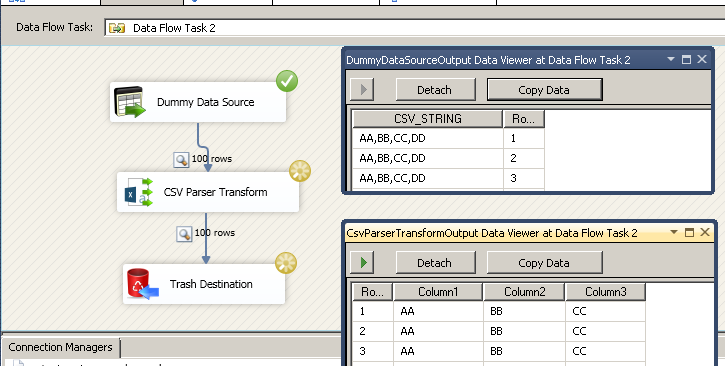Click the CSV_STRING column header

click(427, 119)
